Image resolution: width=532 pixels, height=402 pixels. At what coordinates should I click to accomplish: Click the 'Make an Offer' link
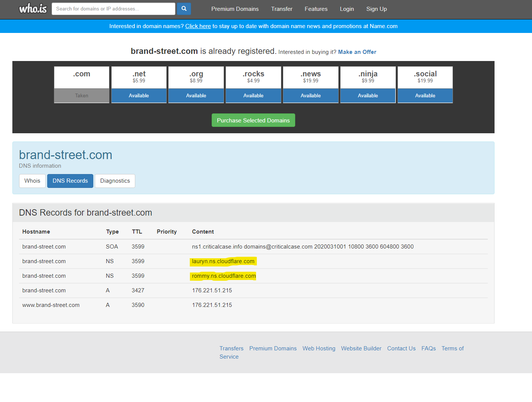pos(357,52)
